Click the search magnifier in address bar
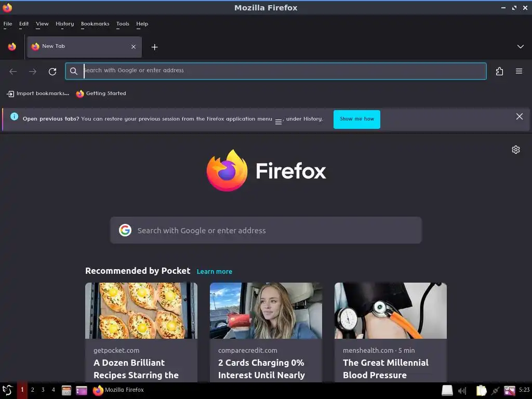 click(x=74, y=71)
